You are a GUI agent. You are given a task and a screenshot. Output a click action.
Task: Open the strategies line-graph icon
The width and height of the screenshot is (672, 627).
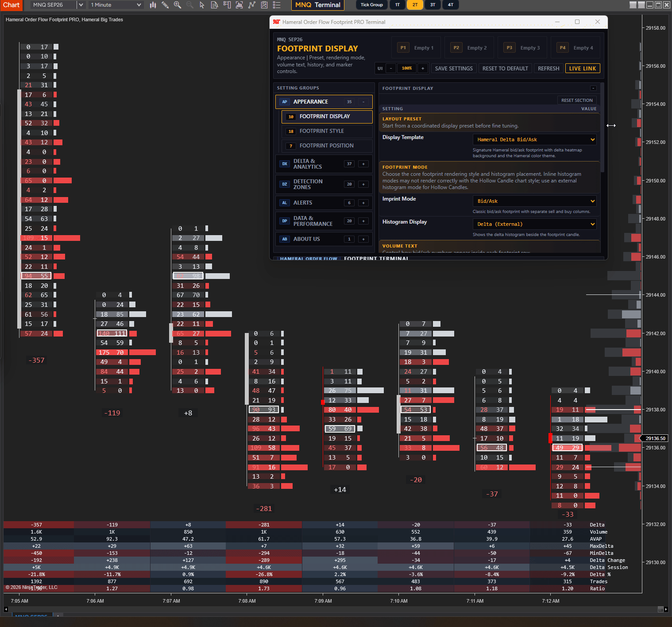click(x=252, y=5)
